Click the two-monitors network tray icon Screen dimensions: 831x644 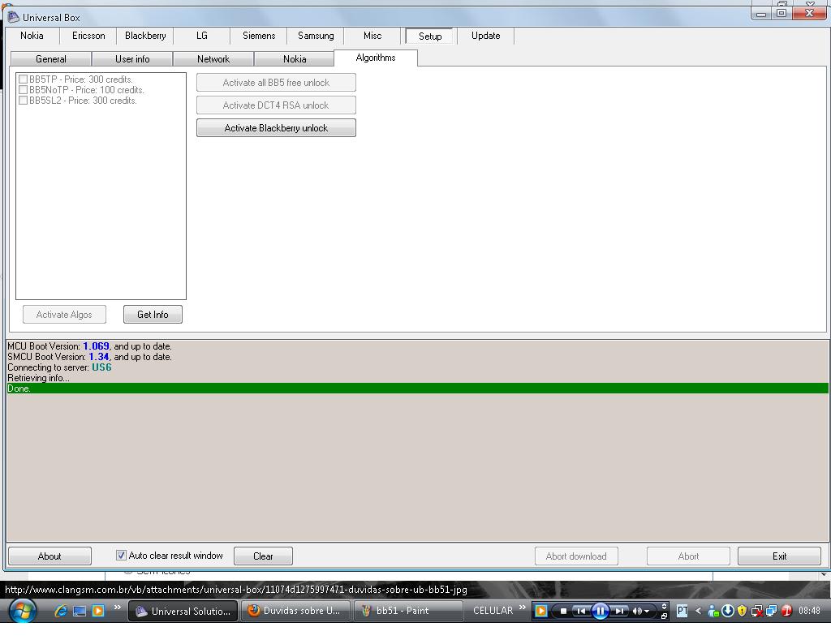click(771, 612)
